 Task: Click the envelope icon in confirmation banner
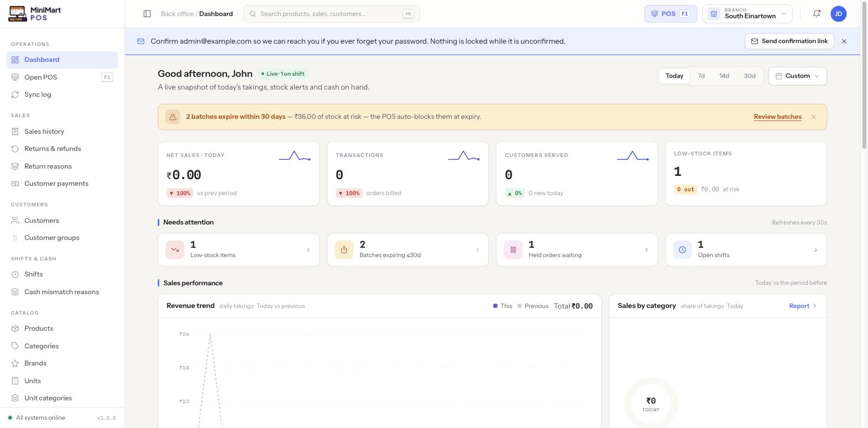pos(141,41)
